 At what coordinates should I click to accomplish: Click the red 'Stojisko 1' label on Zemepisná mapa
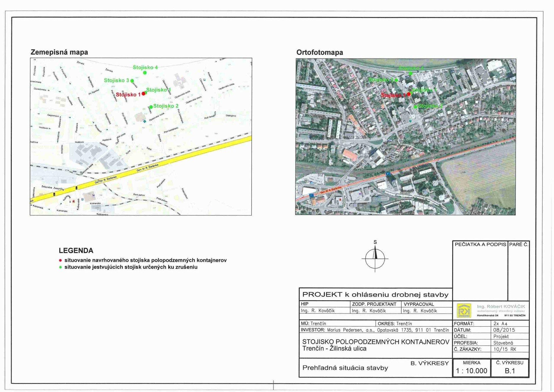(128, 94)
